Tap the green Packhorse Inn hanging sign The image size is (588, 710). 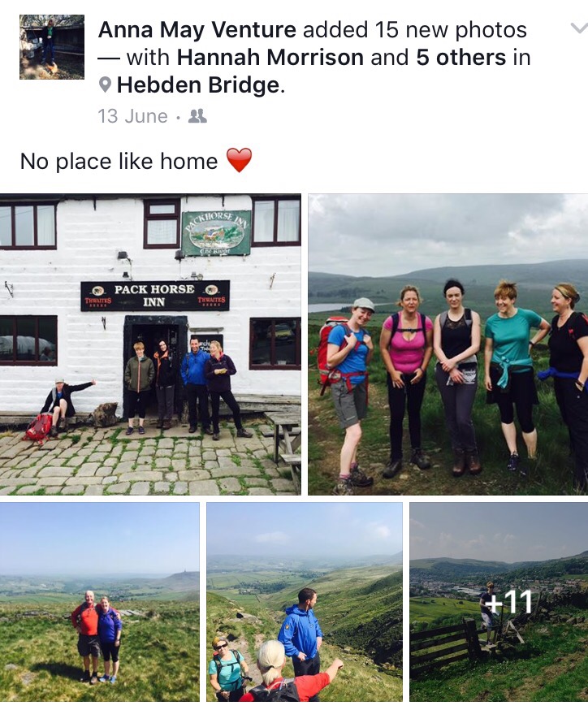click(216, 233)
